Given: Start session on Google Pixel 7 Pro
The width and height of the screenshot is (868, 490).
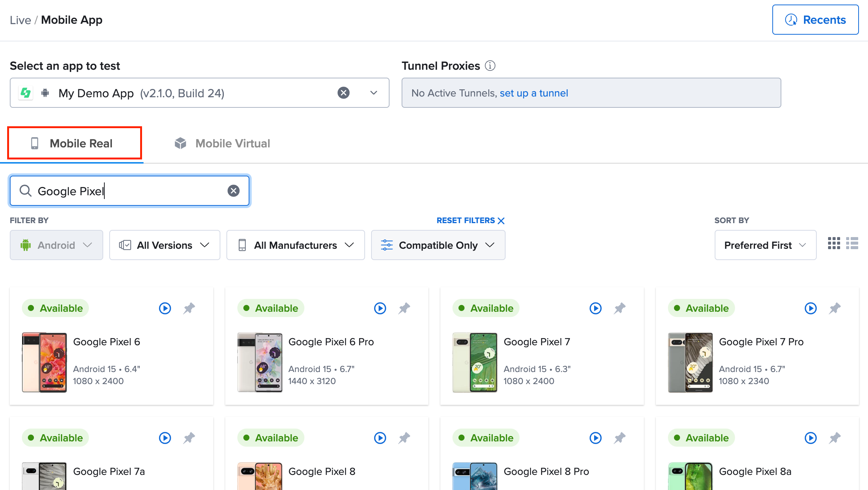Looking at the screenshot, I should [810, 308].
